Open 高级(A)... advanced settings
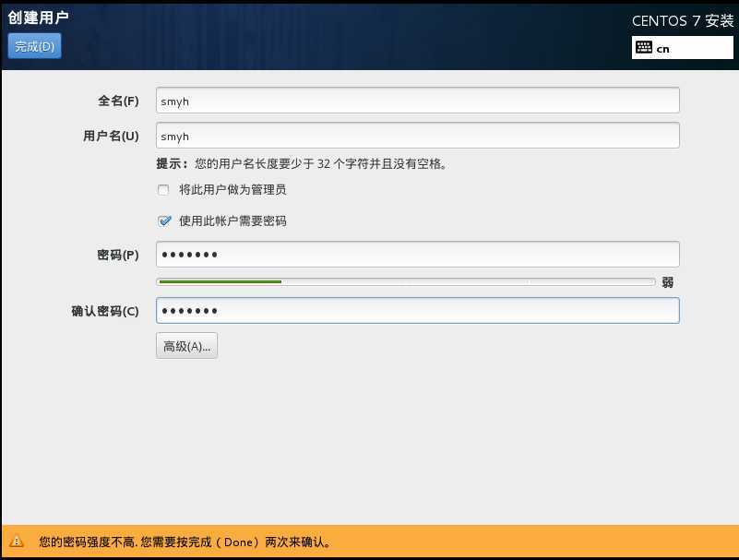 coord(186,346)
